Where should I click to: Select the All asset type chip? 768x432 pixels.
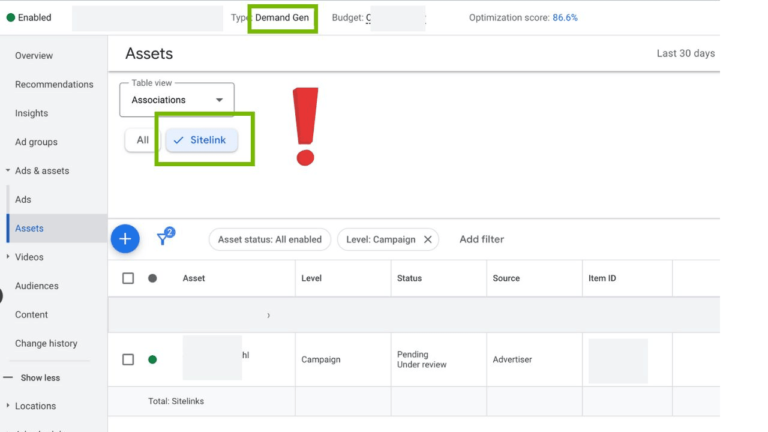click(143, 140)
